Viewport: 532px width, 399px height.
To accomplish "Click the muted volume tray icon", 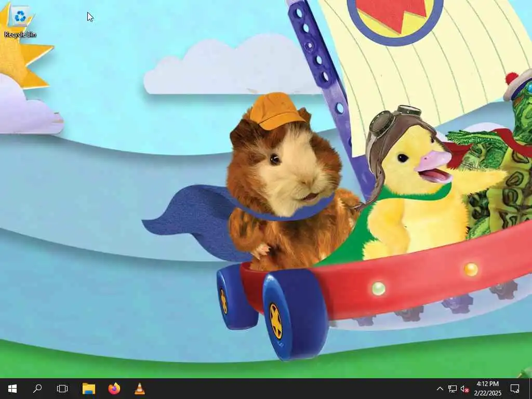I will (x=464, y=389).
